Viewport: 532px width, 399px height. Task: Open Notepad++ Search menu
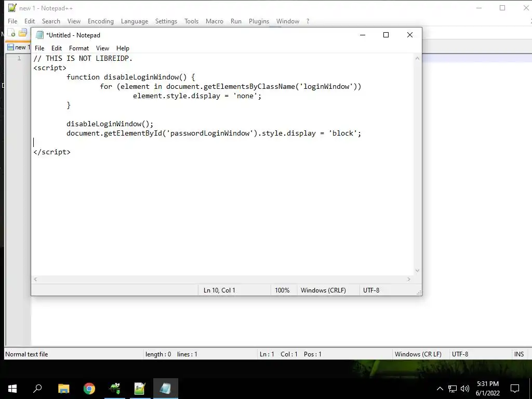click(51, 21)
